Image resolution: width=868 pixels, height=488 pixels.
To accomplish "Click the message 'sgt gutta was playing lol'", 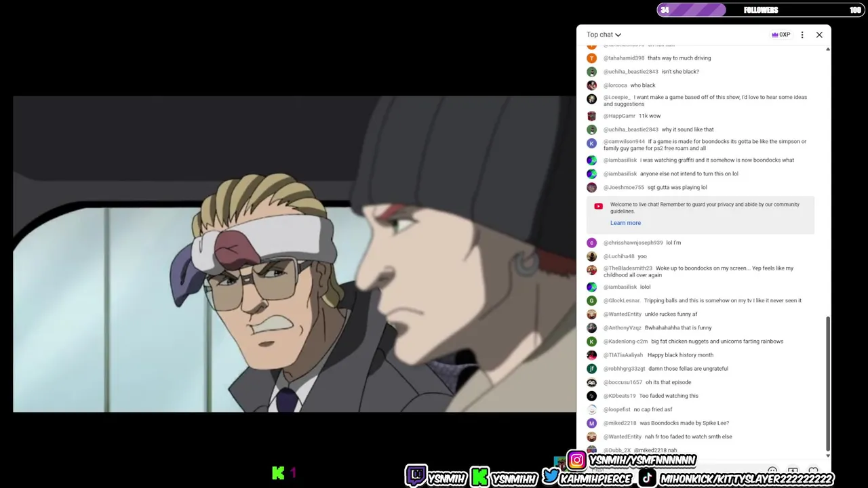I will click(677, 188).
